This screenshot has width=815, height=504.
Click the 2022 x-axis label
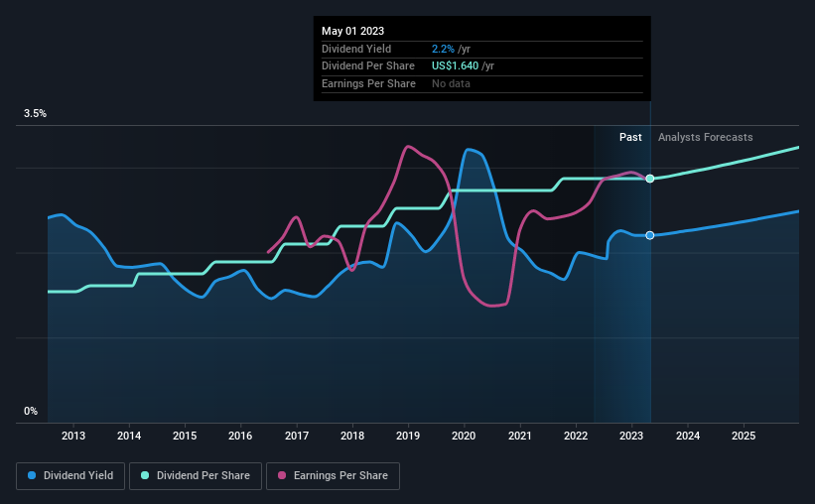(576, 436)
